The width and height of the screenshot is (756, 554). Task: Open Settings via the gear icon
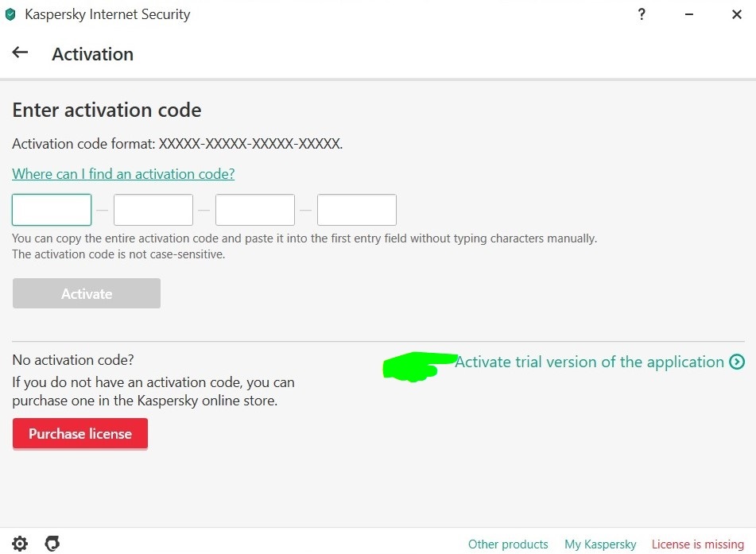pos(20,544)
